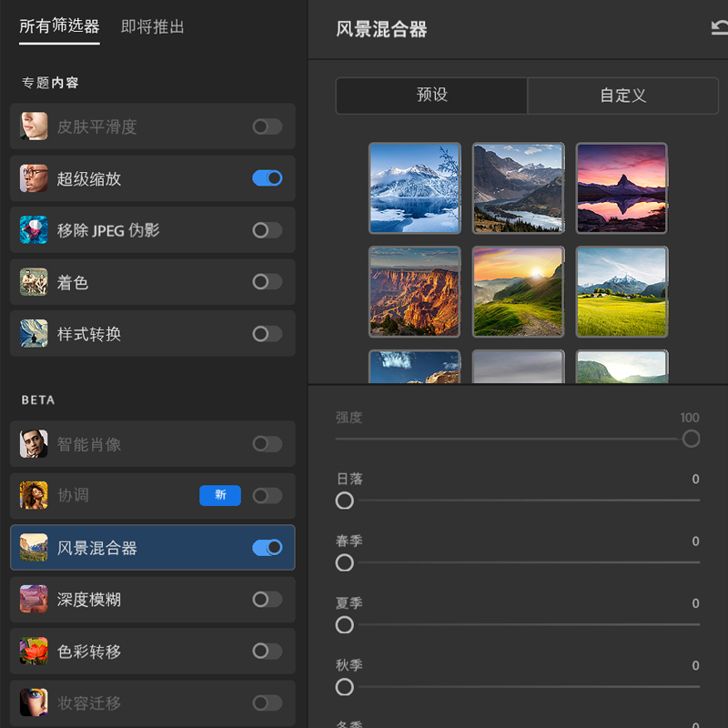Click the 色彩转移 filter name
The width and height of the screenshot is (728, 728).
click(x=88, y=652)
